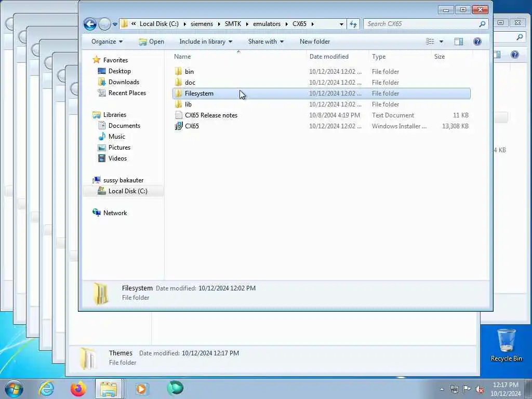The width and height of the screenshot is (532, 399).
Task: Expand the arrow after SMTK in breadcrumb
Action: click(247, 24)
